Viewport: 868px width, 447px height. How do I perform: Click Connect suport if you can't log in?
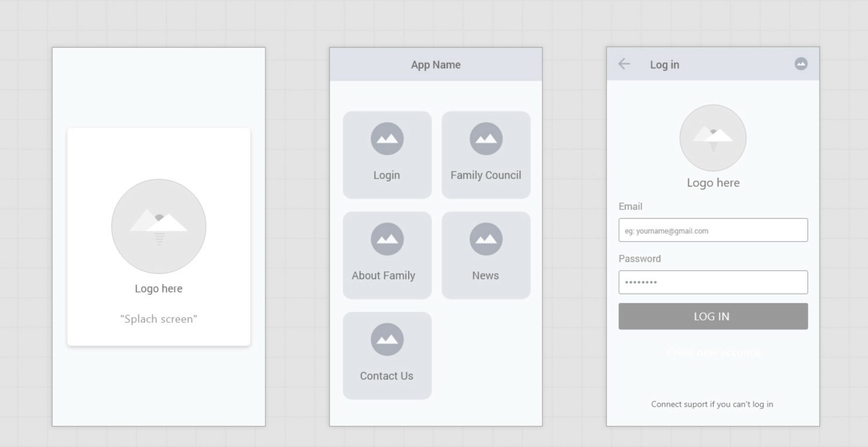click(712, 404)
